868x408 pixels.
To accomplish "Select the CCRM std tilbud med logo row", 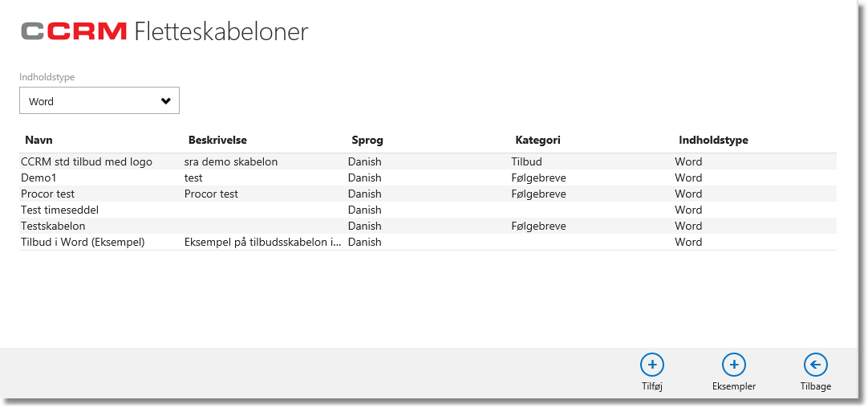I will click(x=428, y=162).
